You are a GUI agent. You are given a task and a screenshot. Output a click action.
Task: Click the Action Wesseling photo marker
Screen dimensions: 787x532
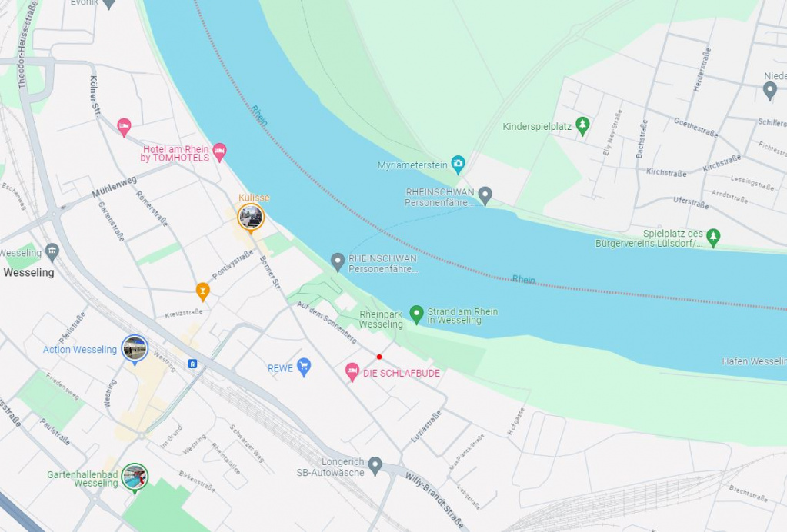pyautogui.click(x=135, y=348)
